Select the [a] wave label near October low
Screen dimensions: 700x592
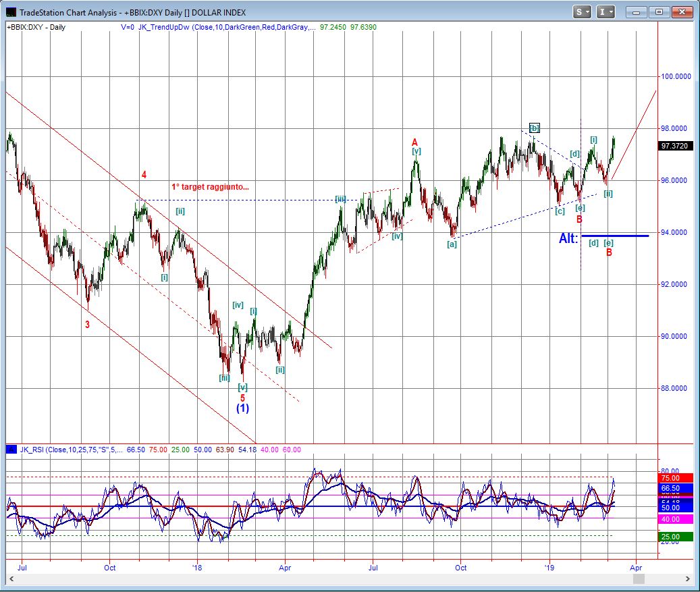click(x=452, y=244)
